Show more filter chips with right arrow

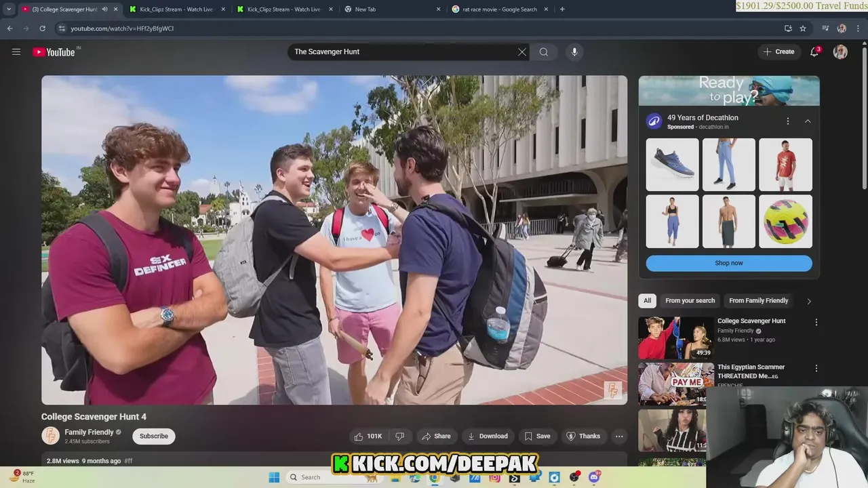tap(809, 301)
